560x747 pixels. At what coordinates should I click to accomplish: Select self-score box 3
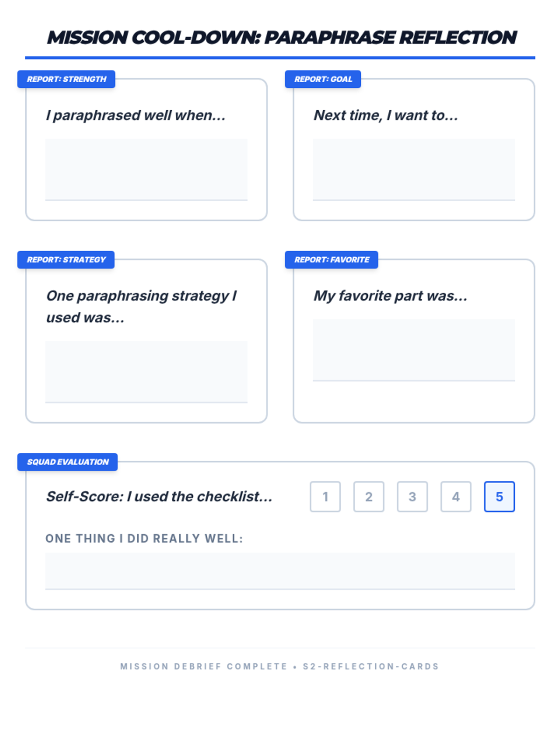[412, 497]
